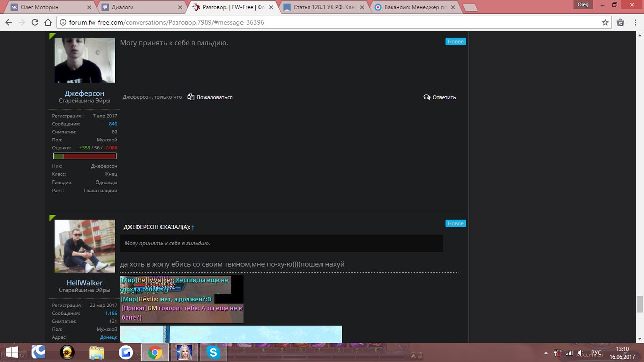
Task: Close the Вакансия: Менеджер tab
Action: point(452,8)
